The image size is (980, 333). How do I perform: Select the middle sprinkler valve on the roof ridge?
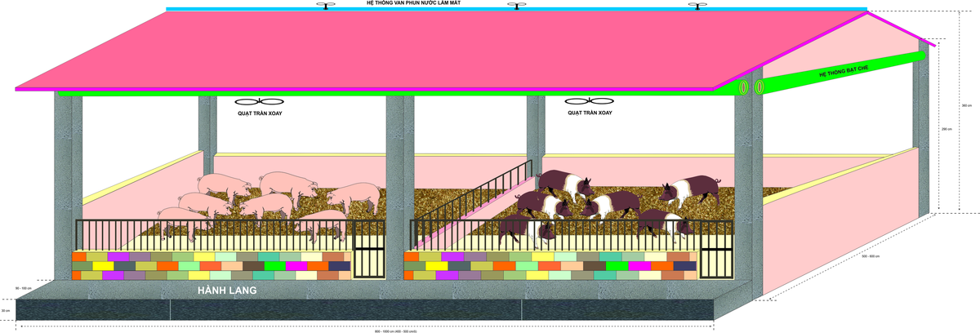coord(516,7)
